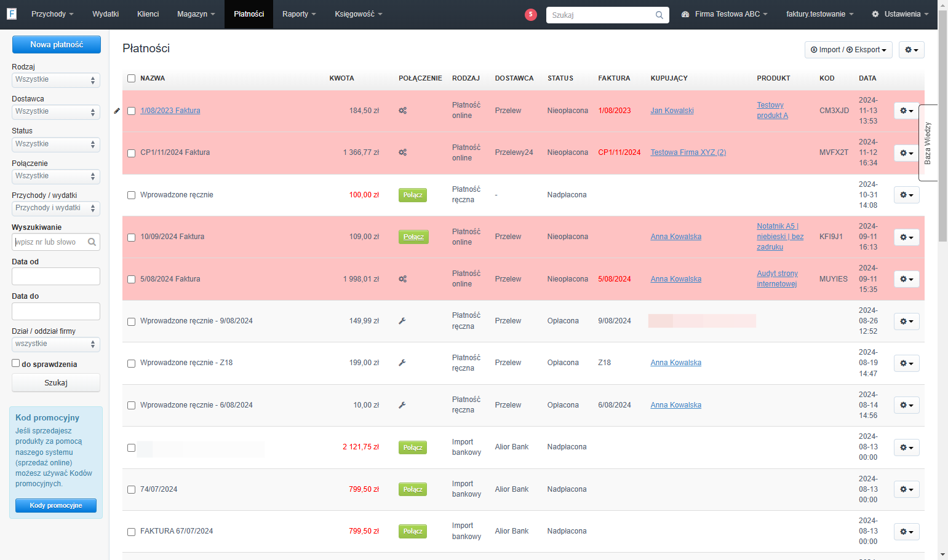
Task: Click wrench icon in Wprowadzone ręcznie - 6/08/2024 row
Action: 402,405
